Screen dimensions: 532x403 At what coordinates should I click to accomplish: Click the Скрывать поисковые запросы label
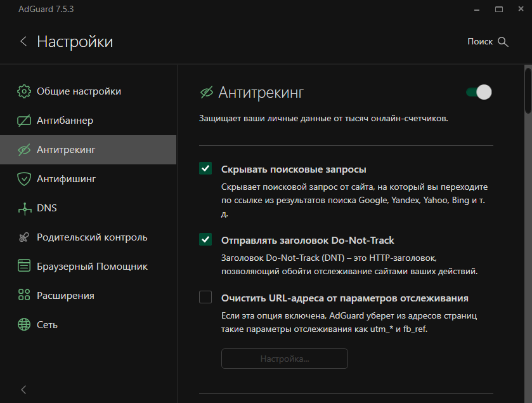(294, 169)
